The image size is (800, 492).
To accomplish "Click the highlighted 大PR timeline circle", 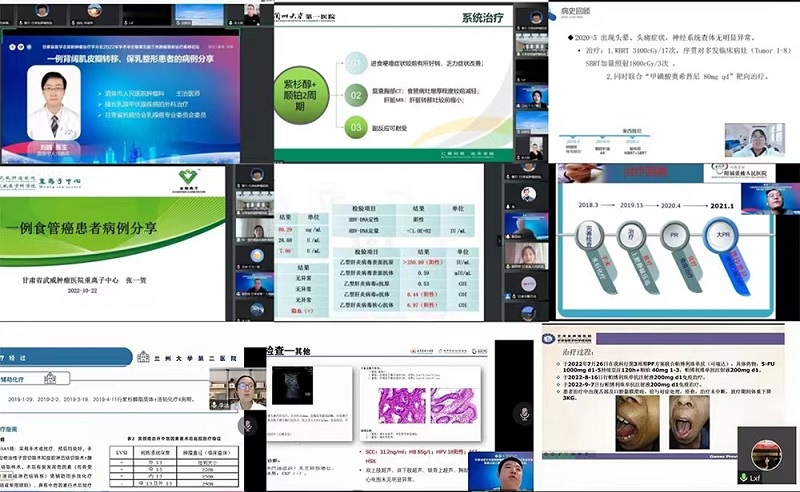I will coord(722,235).
